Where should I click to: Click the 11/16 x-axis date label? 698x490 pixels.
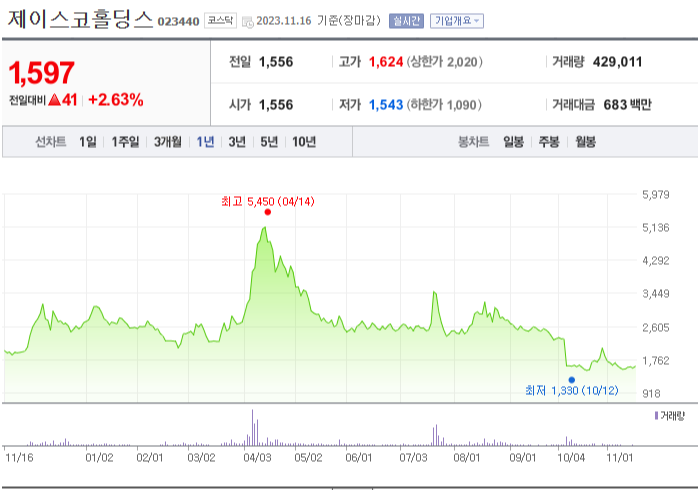(x=19, y=458)
